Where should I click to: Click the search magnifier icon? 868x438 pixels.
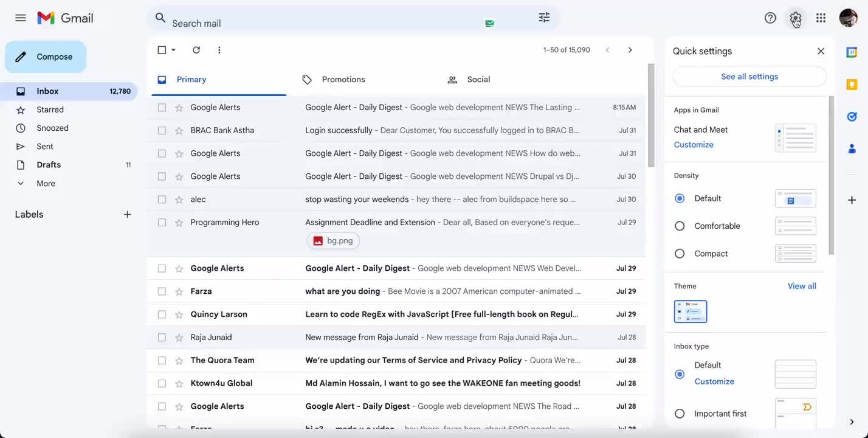tap(160, 18)
